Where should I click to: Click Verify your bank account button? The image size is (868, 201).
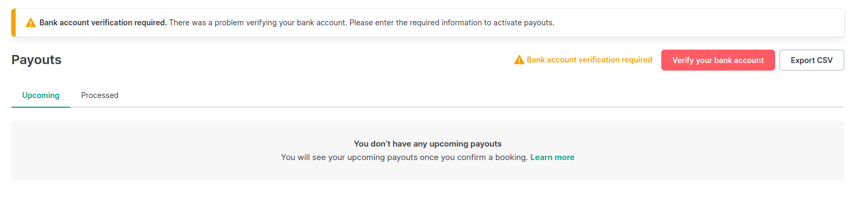coord(718,60)
